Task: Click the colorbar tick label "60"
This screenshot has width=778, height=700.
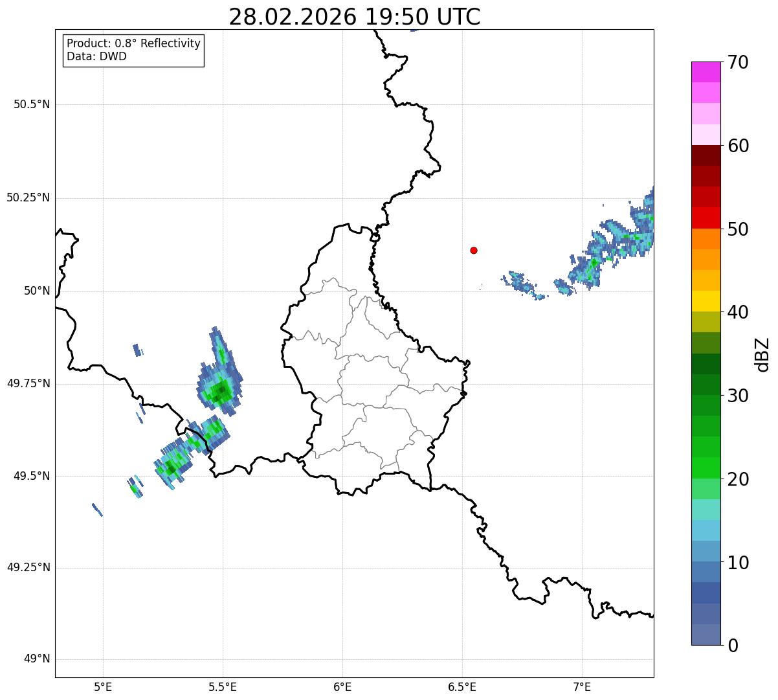Action: (x=738, y=146)
